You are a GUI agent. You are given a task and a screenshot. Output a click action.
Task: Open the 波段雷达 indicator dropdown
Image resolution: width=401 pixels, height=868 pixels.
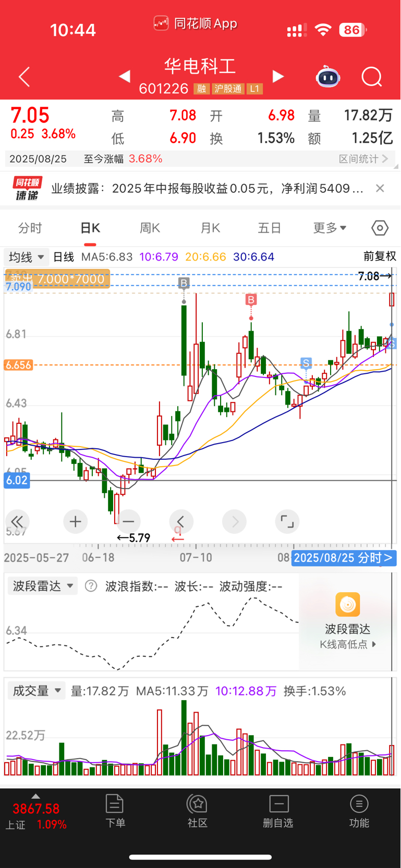43,586
